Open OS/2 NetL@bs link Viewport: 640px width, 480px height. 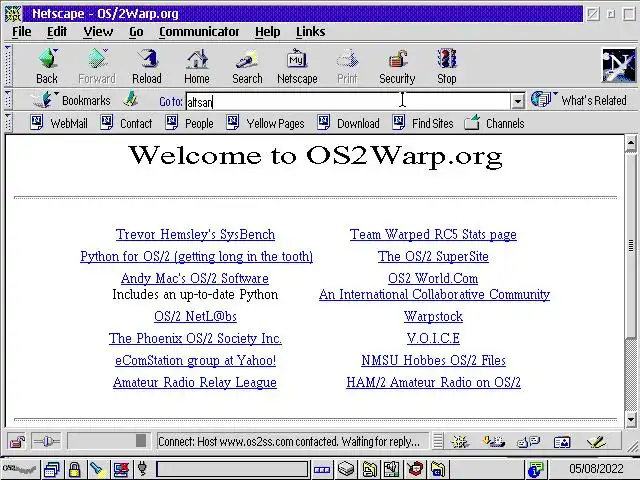click(195, 317)
